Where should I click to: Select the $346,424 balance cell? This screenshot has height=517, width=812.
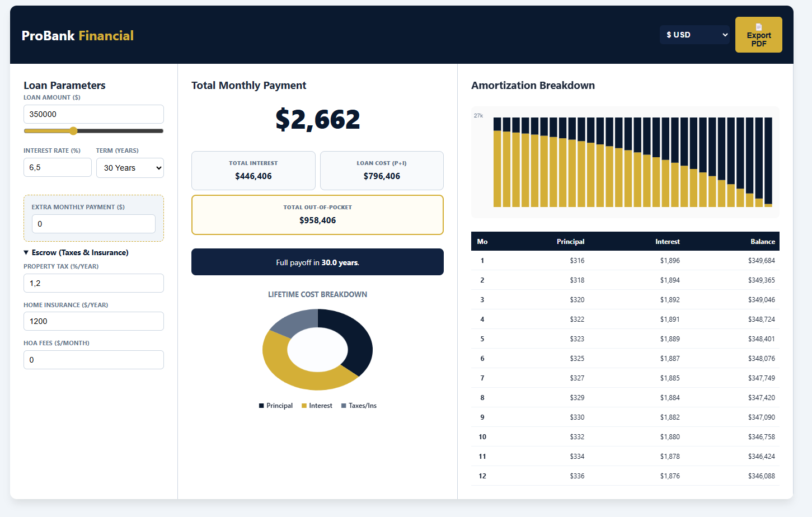point(762,457)
